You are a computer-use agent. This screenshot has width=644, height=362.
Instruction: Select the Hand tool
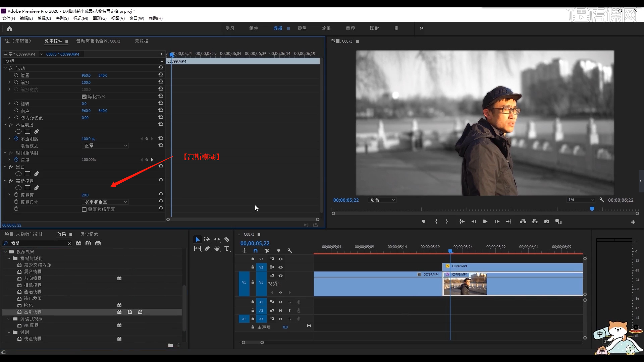click(x=217, y=248)
